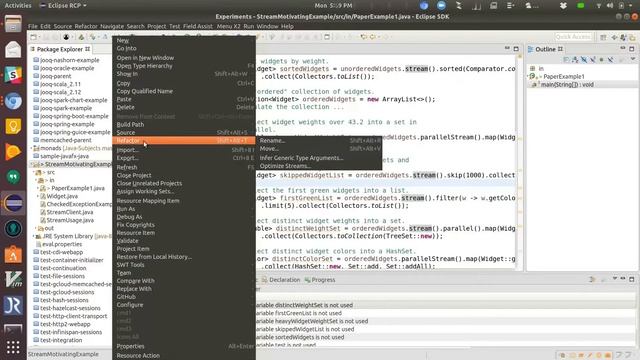640x360 pixels.
Task: Open the Chrome browser from the dock
Action: [13, 101]
